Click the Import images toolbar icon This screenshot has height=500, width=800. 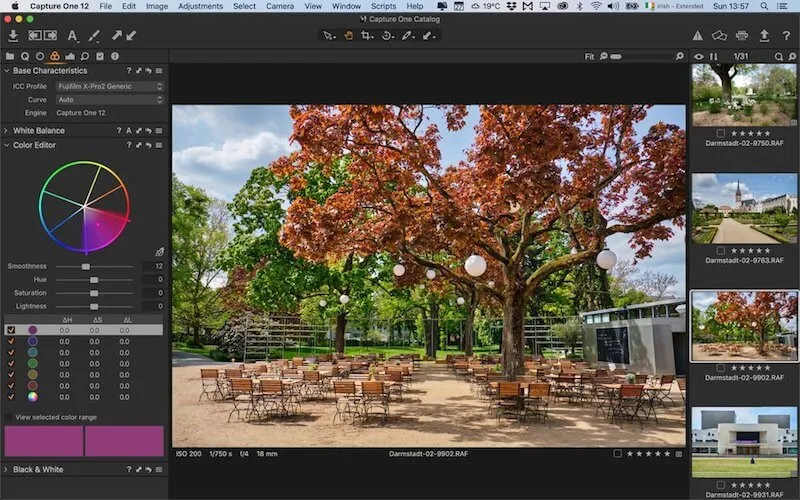coord(13,36)
